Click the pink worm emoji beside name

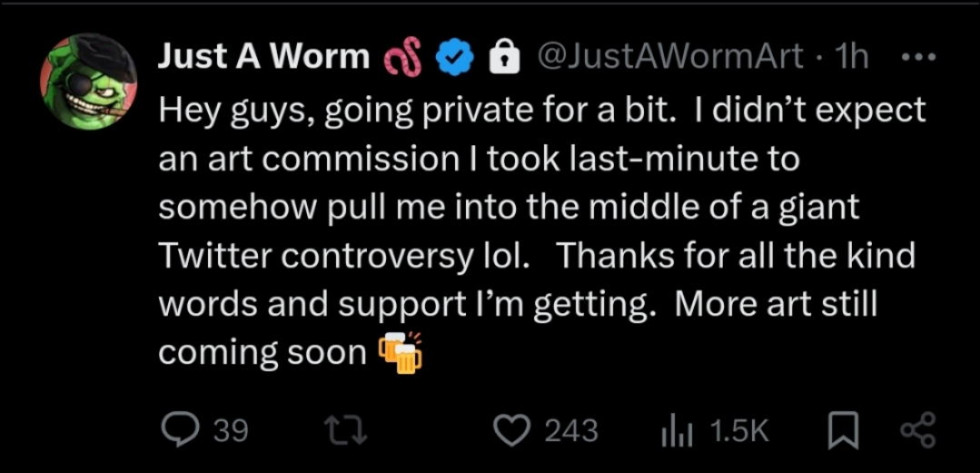click(x=403, y=58)
